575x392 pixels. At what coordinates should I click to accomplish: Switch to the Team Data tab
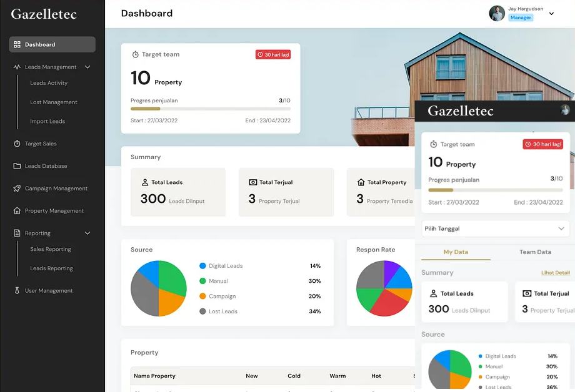click(535, 252)
